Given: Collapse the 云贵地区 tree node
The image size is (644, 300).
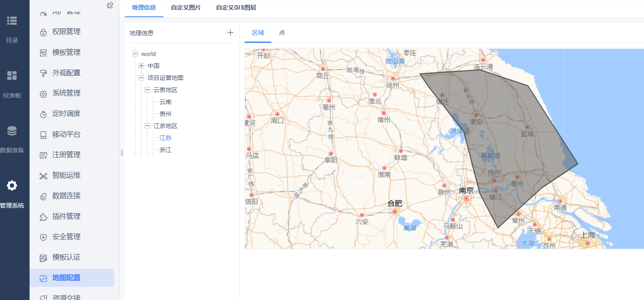Looking at the screenshot, I should (x=147, y=90).
